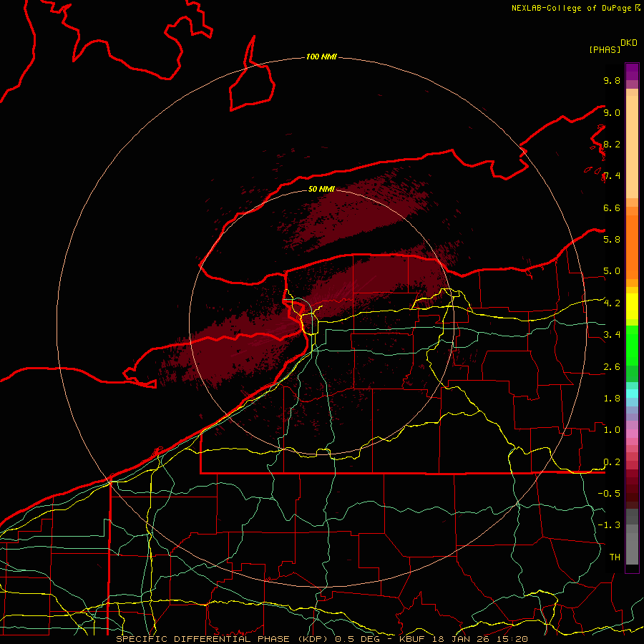
Task: Click the orange color band near 5.8
Action: tap(632, 240)
